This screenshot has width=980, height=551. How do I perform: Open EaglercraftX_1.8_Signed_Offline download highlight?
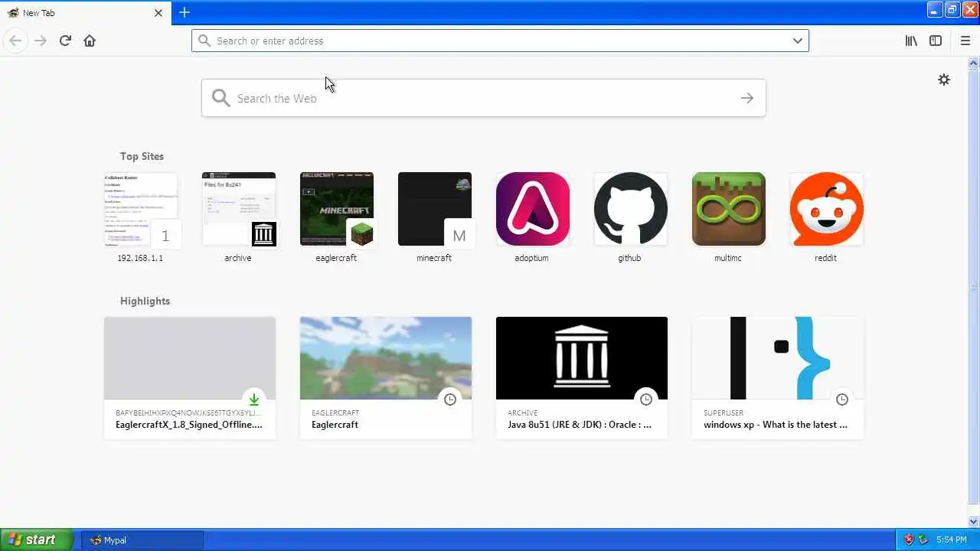click(190, 378)
